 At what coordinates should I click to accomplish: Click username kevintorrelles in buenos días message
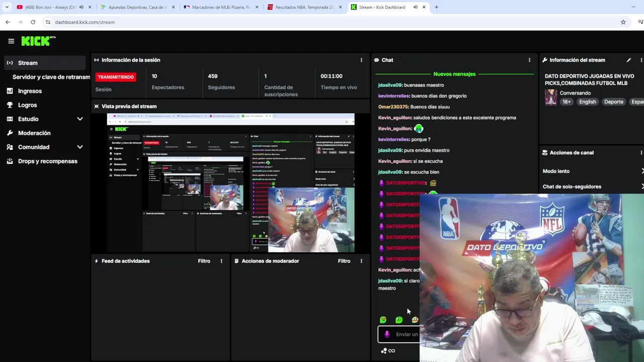click(393, 96)
